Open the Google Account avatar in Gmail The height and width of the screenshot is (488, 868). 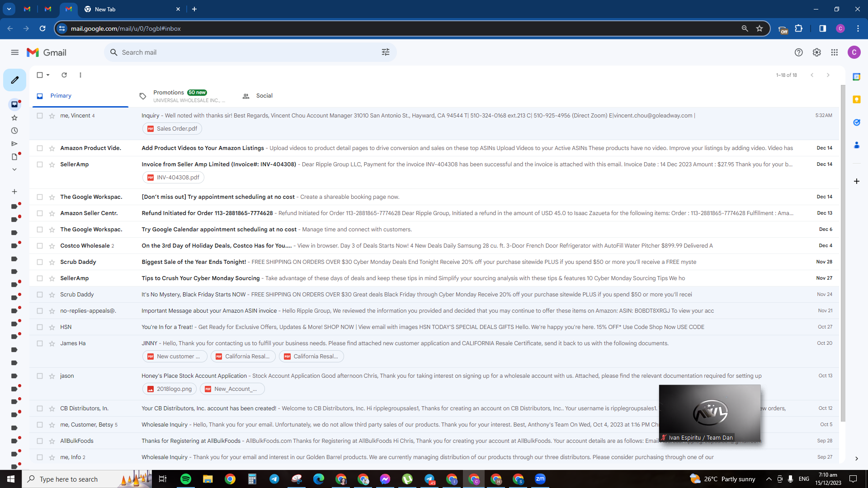click(854, 52)
